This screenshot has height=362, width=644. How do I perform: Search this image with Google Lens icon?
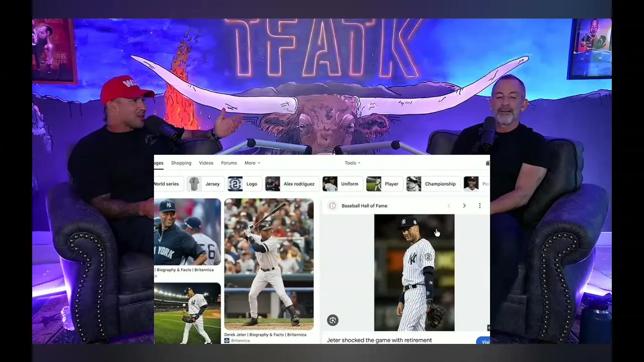(333, 320)
